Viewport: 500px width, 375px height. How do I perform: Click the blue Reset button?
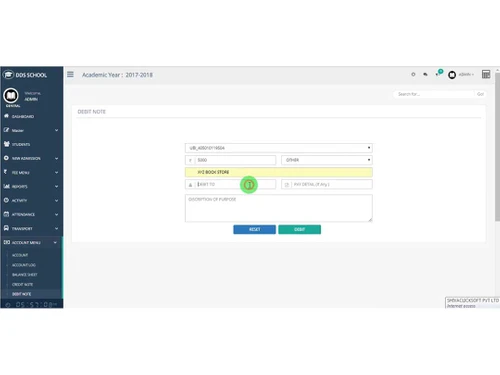click(255, 229)
